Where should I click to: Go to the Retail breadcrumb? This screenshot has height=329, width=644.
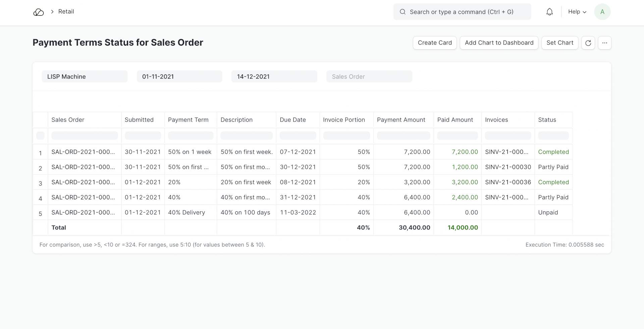pos(66,12)
